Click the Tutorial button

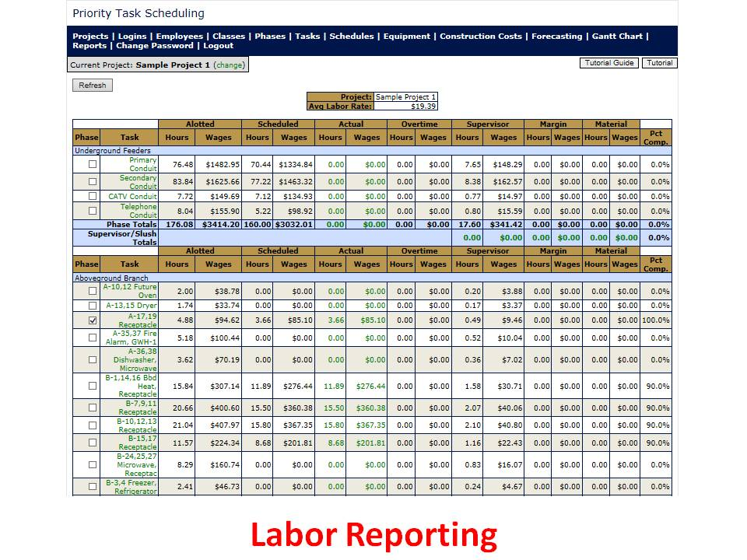click(659, 63)
